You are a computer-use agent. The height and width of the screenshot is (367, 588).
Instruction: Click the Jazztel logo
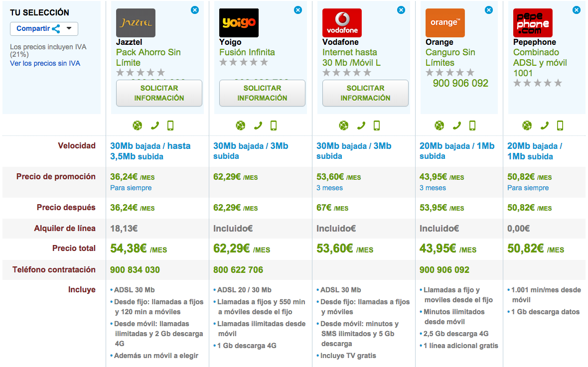coord(136,23)
